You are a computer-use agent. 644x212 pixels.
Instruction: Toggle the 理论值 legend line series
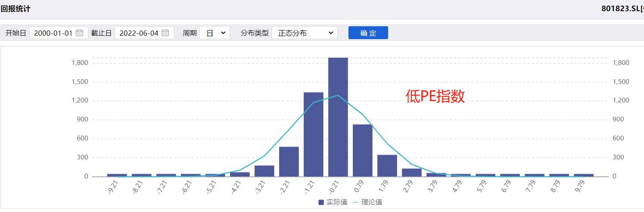click(x=367, y=202)
